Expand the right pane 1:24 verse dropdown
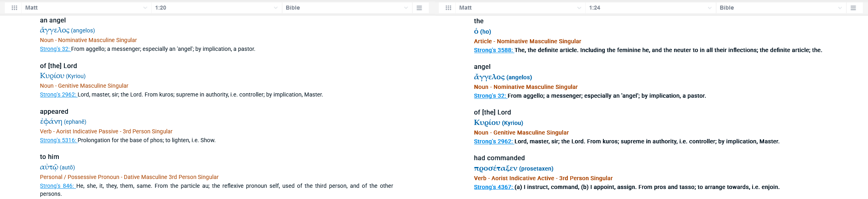 coord(651,8)
